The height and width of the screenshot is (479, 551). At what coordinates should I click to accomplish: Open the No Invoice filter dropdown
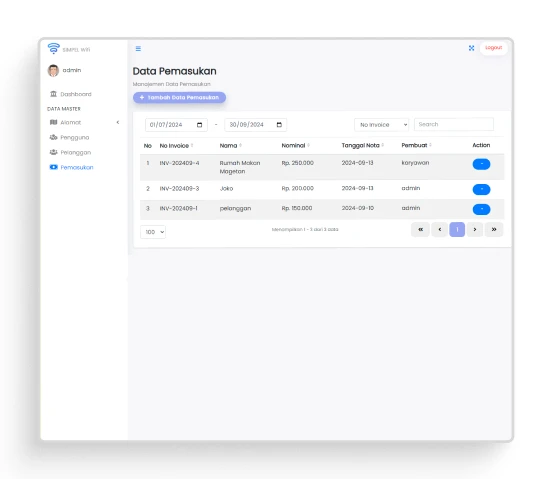click(x=382, y=125)
